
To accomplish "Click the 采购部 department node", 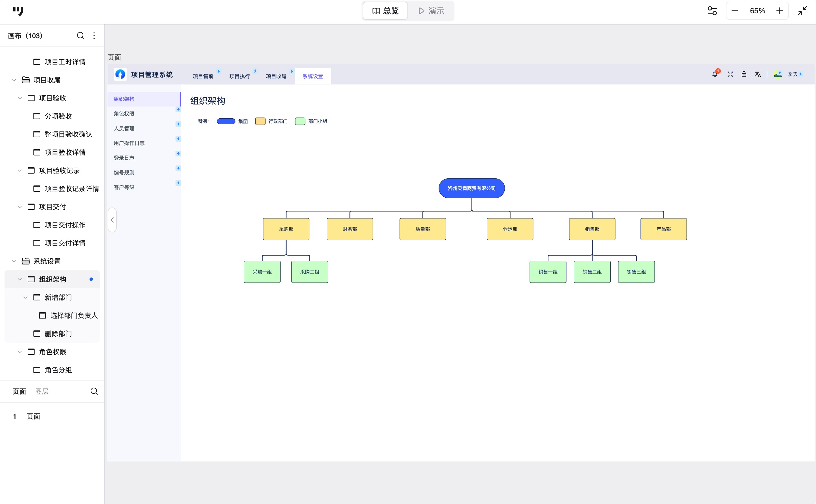I will (286, 229).
